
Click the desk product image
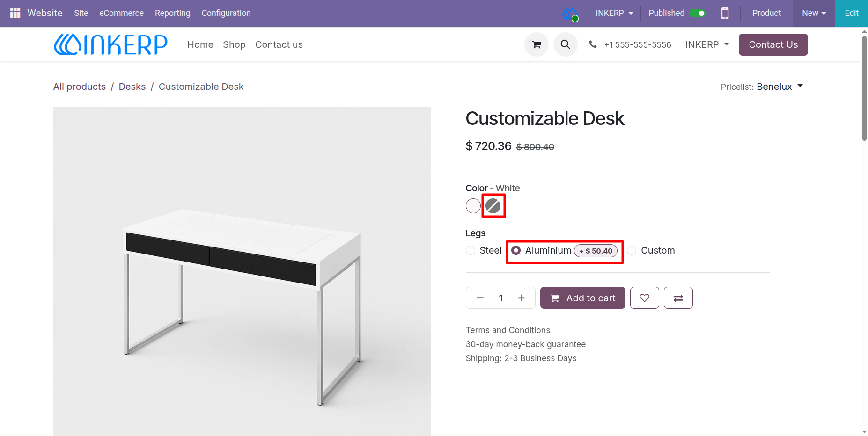tap(242, 271)
